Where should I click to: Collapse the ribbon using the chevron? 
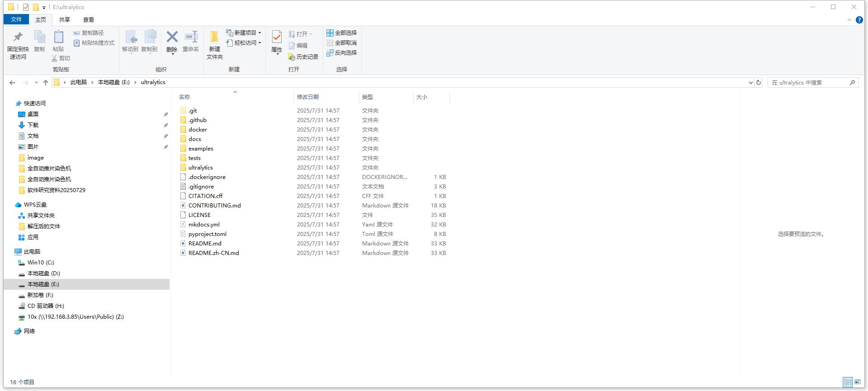click(849, 20)
